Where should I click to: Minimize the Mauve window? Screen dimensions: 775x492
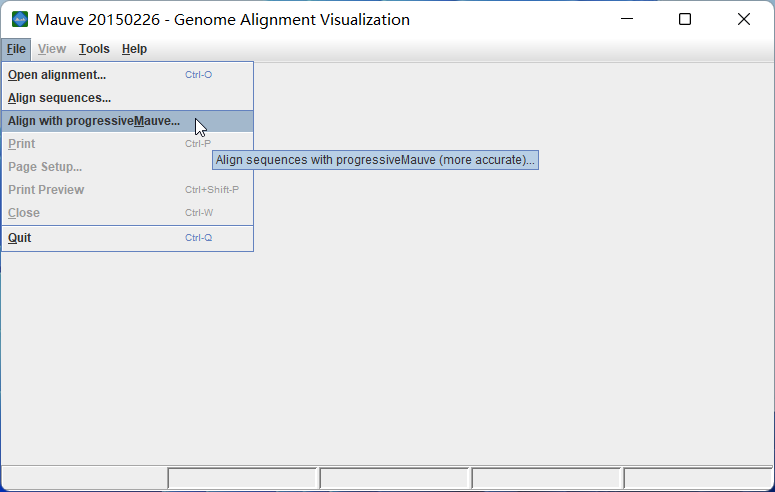pos(627,20)
